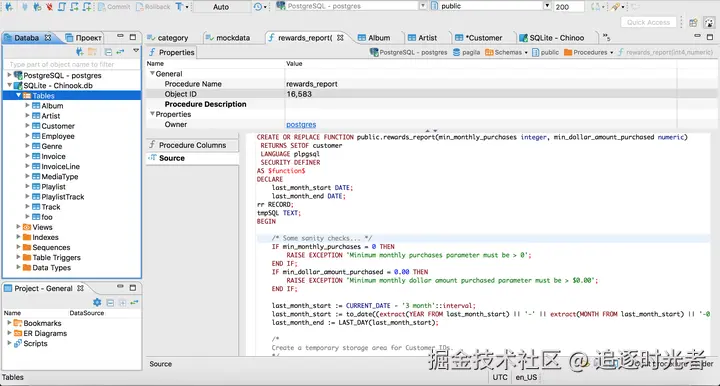720x386 pixels.
Task: Expand the Album table node
Action: tap(27, 105)
